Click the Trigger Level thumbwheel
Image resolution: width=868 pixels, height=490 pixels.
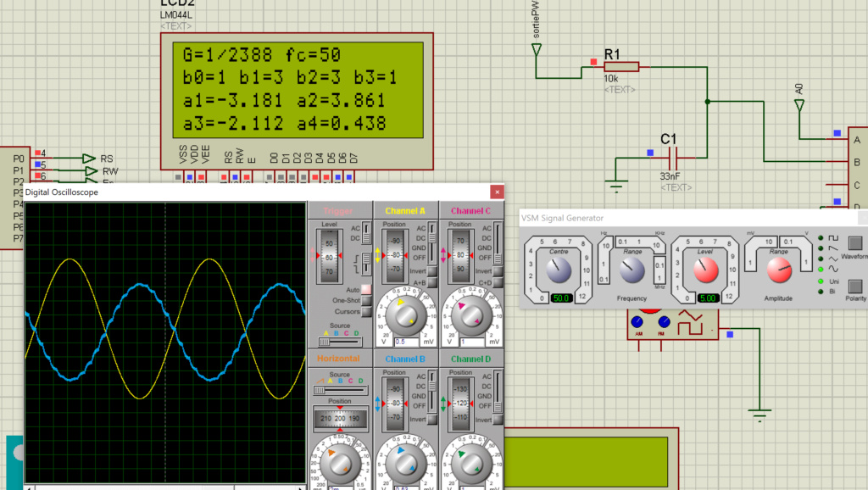point(329,256)
